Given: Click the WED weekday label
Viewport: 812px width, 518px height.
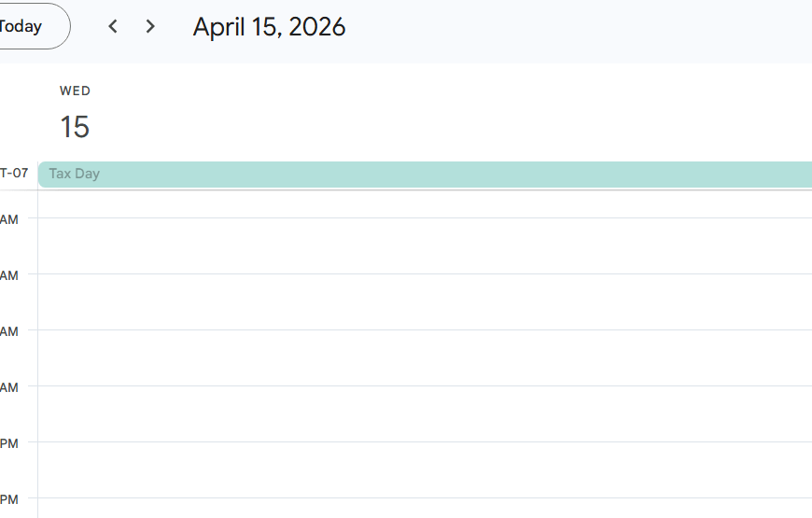Looking at the screenshot, I should coord(75,91).
